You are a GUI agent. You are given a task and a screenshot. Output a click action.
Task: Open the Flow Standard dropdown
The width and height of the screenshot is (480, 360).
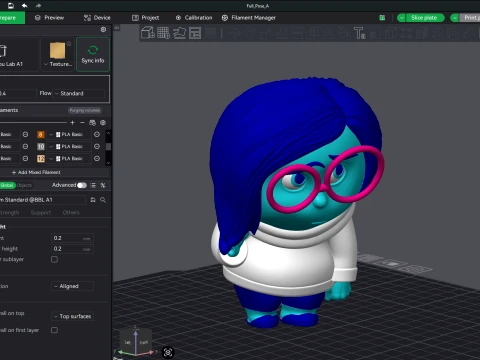[x=79, y=93]
